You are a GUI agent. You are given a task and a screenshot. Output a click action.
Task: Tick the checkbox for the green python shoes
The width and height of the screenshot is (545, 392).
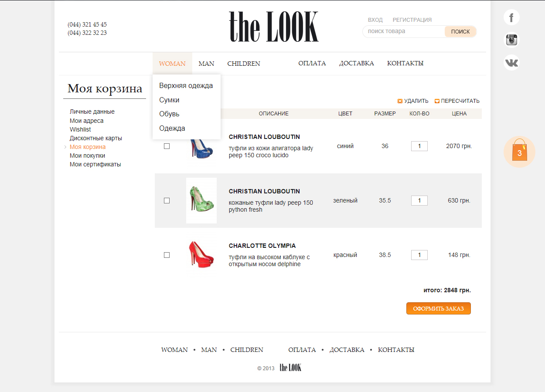[x=167, y=201]
